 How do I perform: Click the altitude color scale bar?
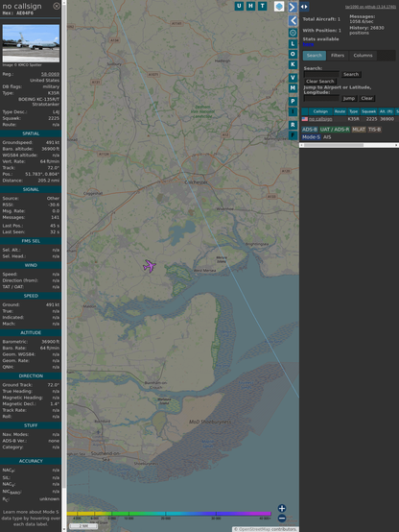point(169,514)
